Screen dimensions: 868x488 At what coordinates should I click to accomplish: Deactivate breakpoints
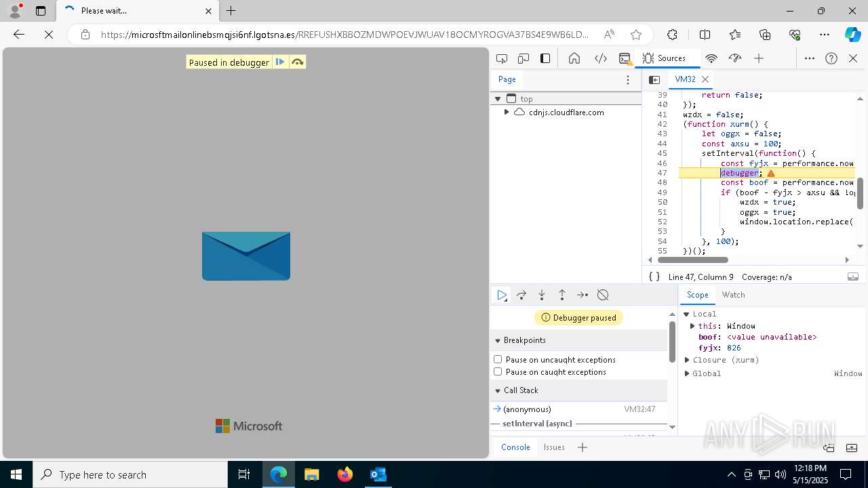603,295
